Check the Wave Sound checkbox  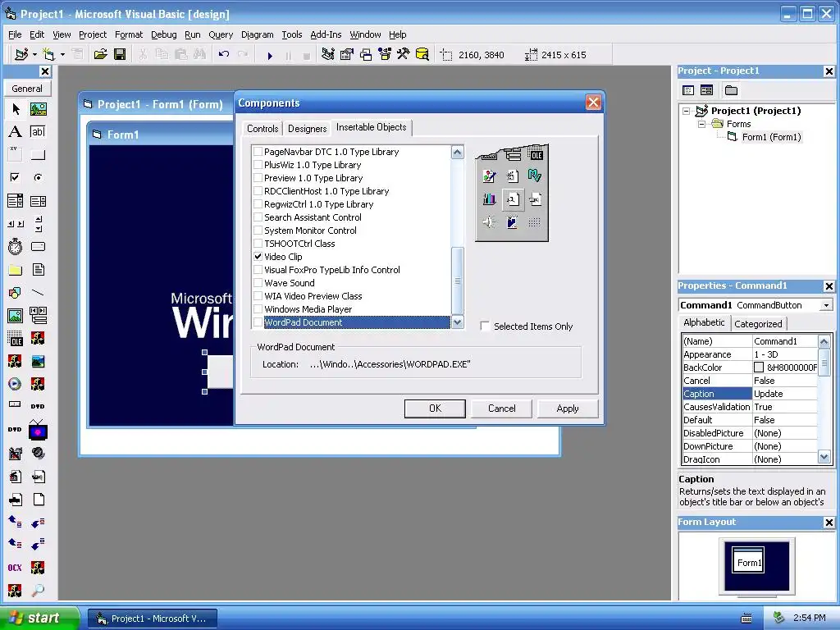tap(258, 283)
